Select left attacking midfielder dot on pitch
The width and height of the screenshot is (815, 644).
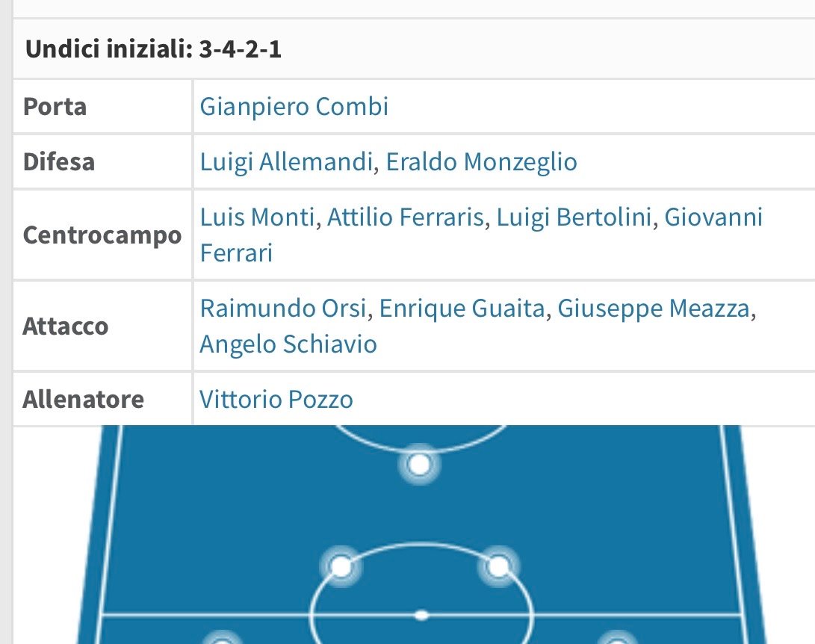(341, 566)
